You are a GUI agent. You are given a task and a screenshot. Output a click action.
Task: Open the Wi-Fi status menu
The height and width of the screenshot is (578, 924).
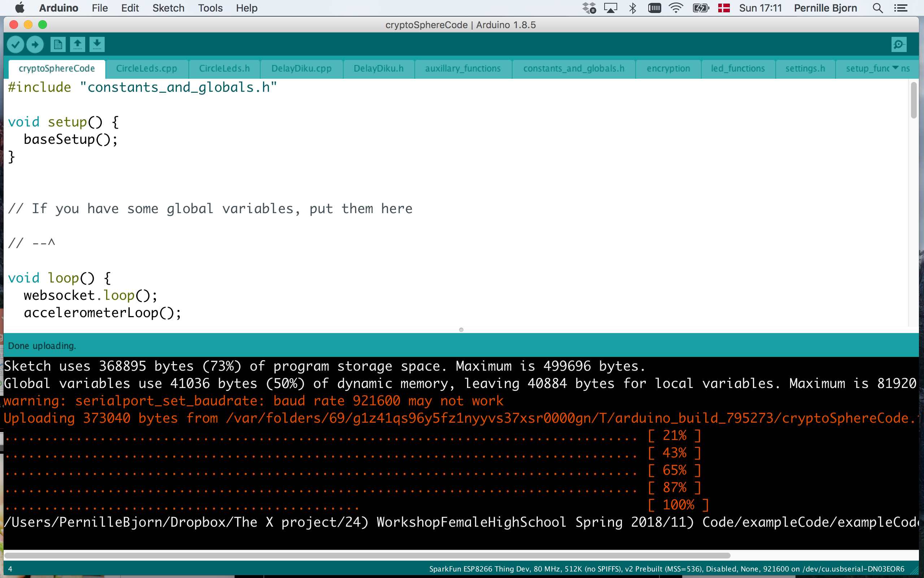676,8
